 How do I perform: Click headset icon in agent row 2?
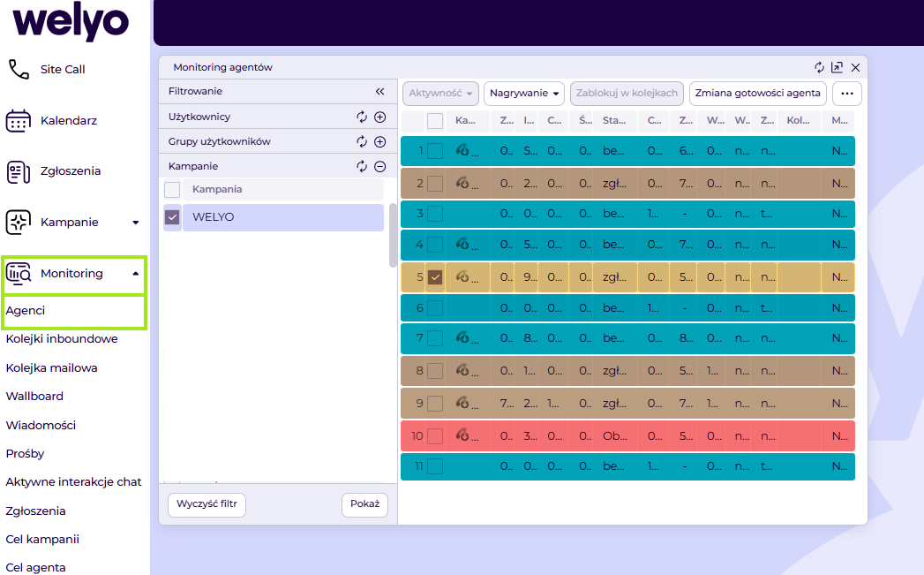point(462,184)
